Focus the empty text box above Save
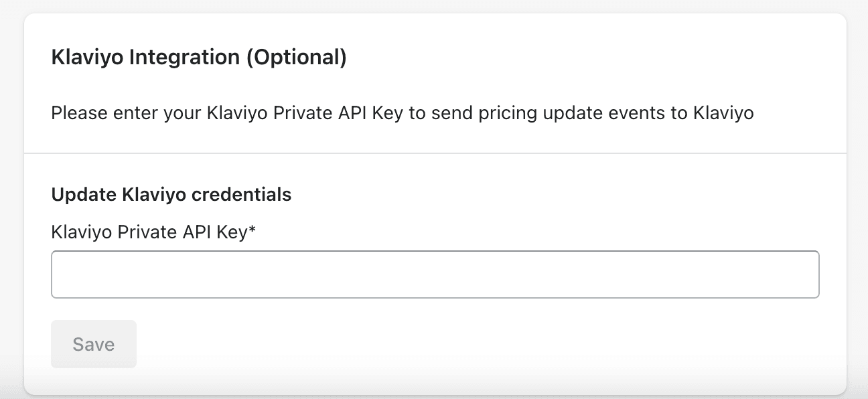This screenshot has height=399, width=868. 435,274
